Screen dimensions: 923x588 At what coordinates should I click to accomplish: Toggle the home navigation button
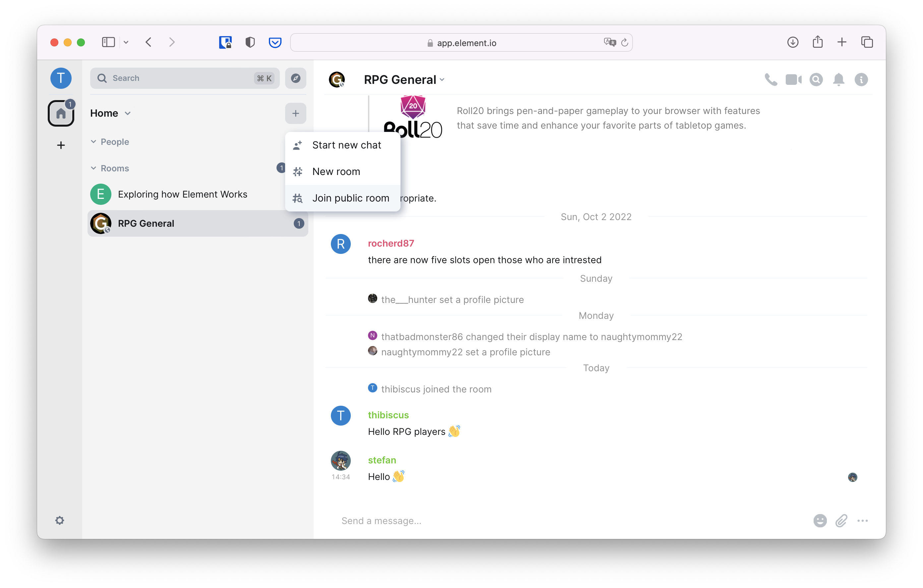point(61,112)
